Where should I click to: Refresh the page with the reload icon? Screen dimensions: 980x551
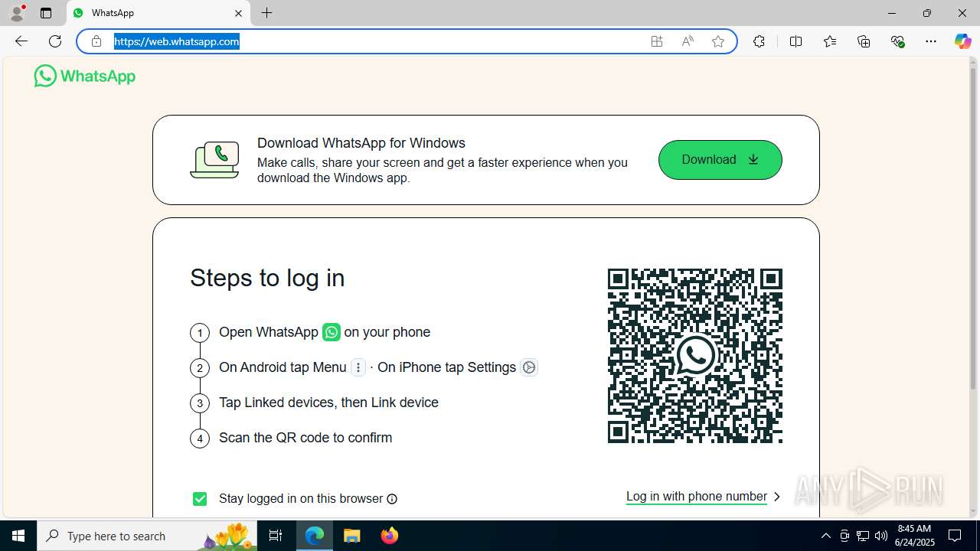(55, 41)
